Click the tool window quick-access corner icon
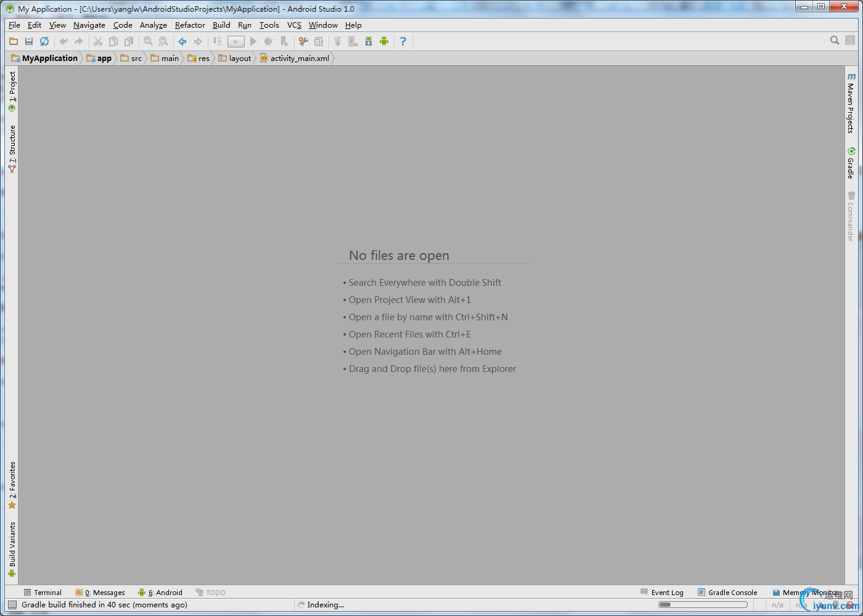 12,605
